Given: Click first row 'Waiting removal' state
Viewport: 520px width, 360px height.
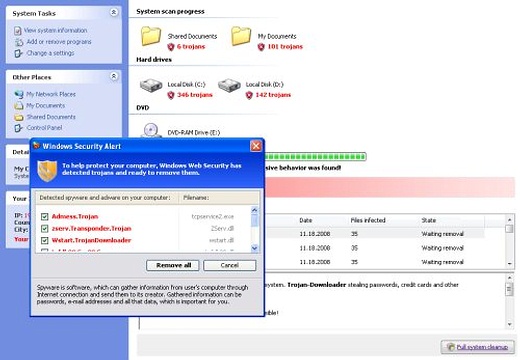Looking at the screenshot, I should 443,234.
